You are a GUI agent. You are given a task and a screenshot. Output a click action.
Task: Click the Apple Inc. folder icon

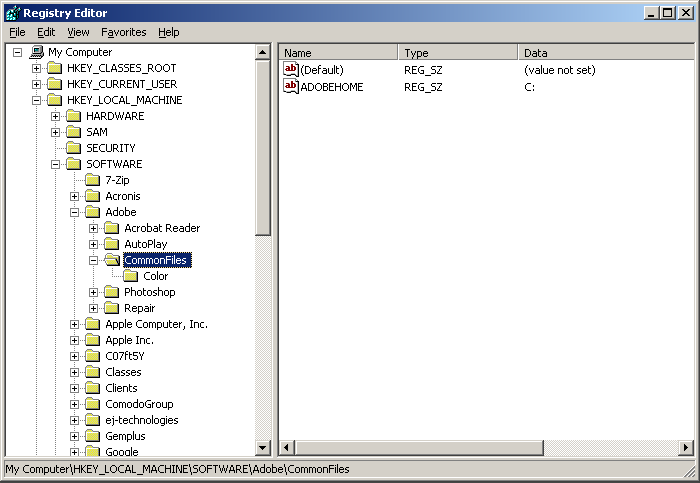93,341
